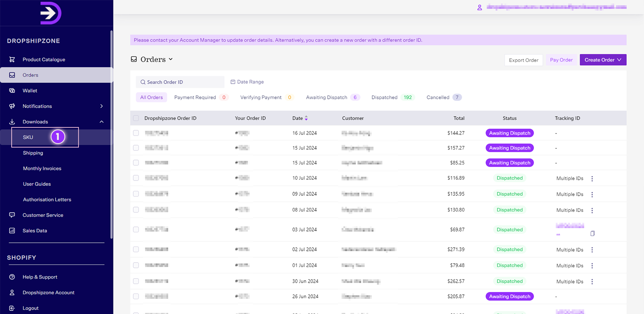Check the 02 Jul 2024 order checkbox
This screenshot has height=314, width=644.
136,249
